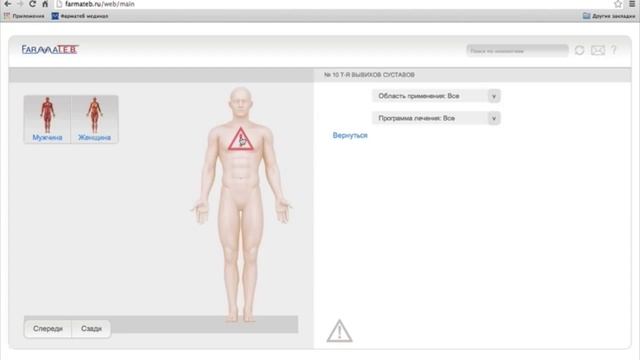The height and width of the screenshot is (360, 640).
Task: Go to the browser home icon
Action: click(x=45, y=4)
